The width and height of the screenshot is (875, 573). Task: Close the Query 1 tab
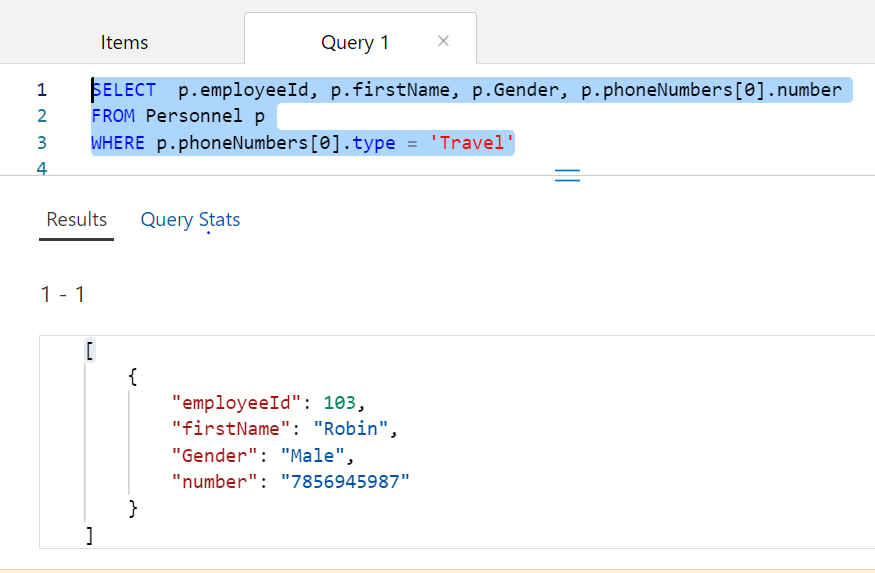444,41
